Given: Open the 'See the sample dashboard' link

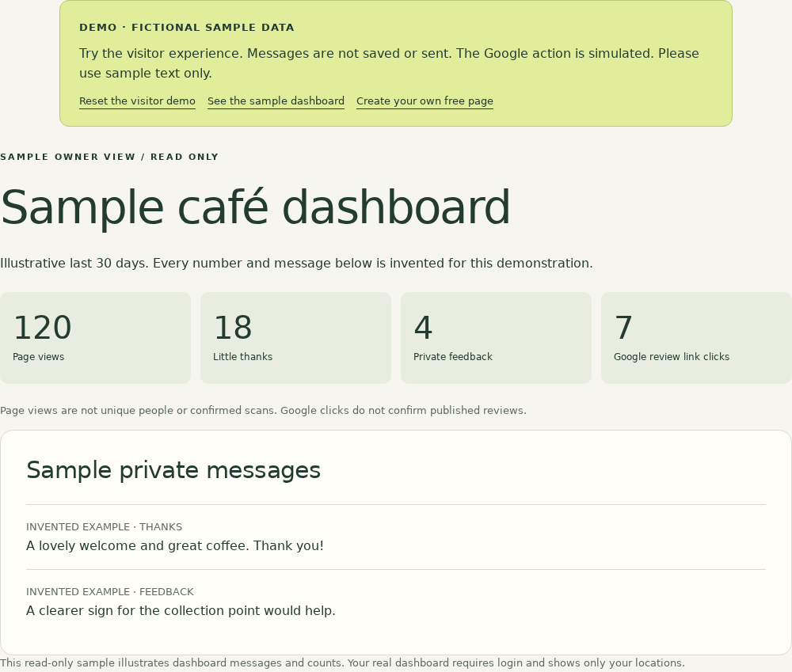Looking at the screenshot, I should tap(276, 101).
